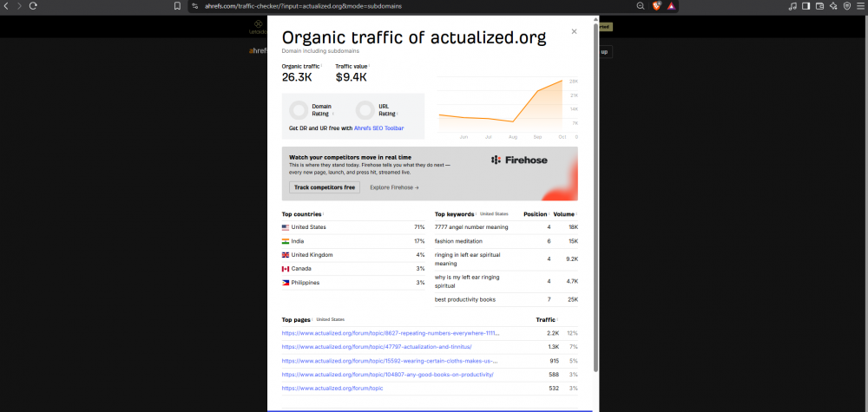Click the 25K volume for best productivity books

[x=573, y=300]
